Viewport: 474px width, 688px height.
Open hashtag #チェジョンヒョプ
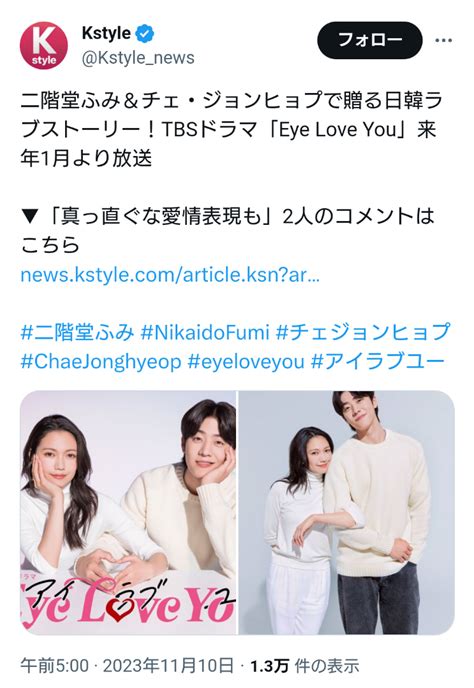363,333
